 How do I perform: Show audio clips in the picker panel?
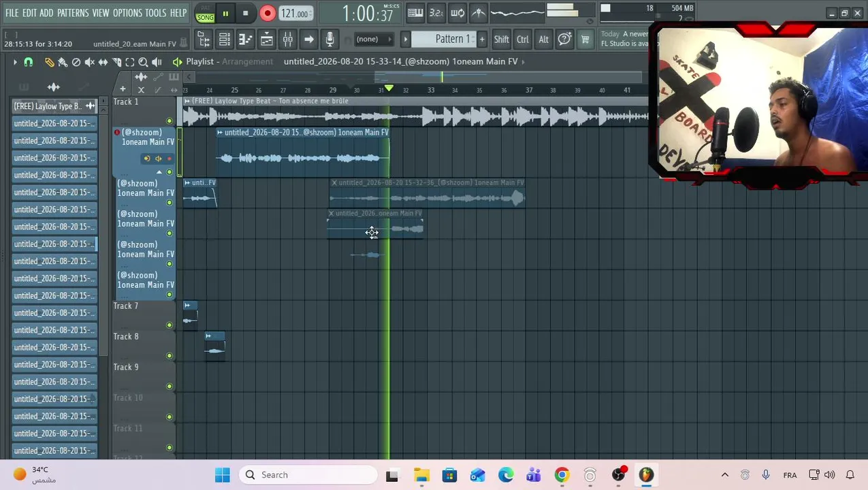tap(53, 87)
